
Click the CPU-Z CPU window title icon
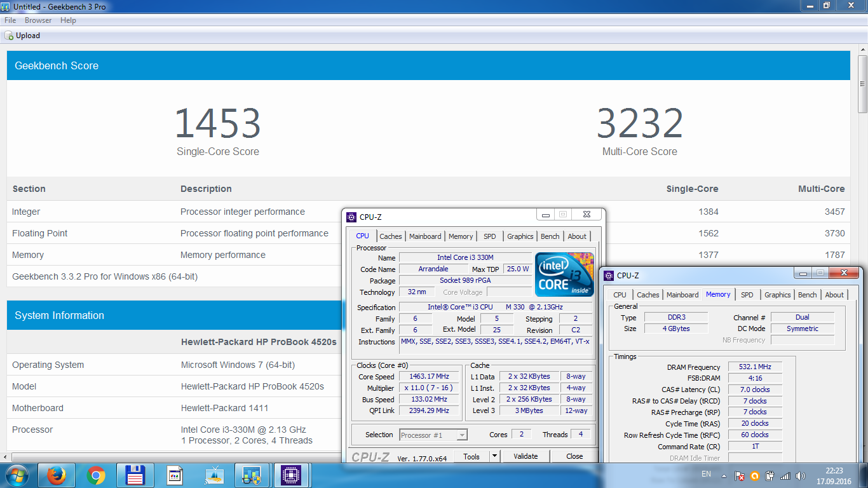coord(351,217)
